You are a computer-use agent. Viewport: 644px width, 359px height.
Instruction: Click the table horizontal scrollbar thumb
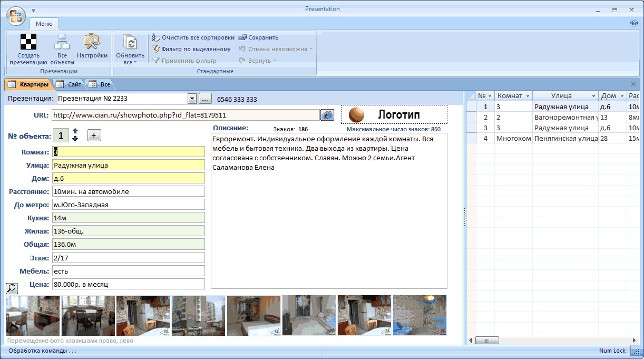[x=487, y=341]
